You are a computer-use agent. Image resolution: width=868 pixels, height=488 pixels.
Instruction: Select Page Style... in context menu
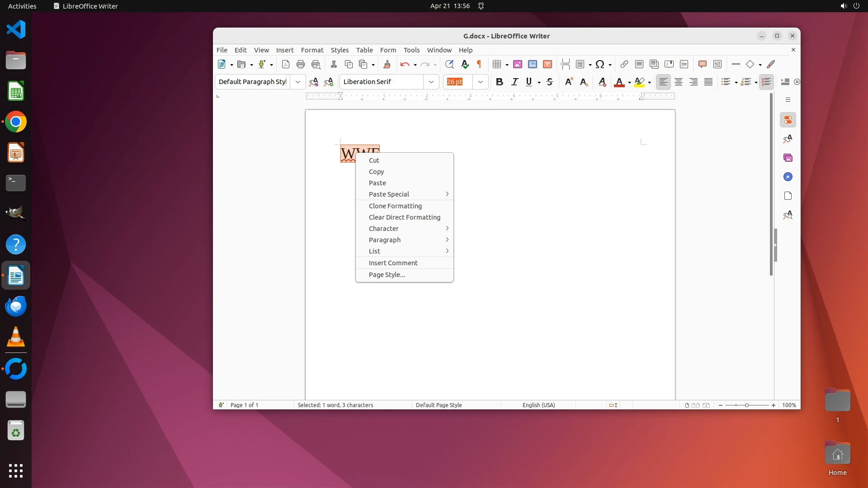(387, 275)
